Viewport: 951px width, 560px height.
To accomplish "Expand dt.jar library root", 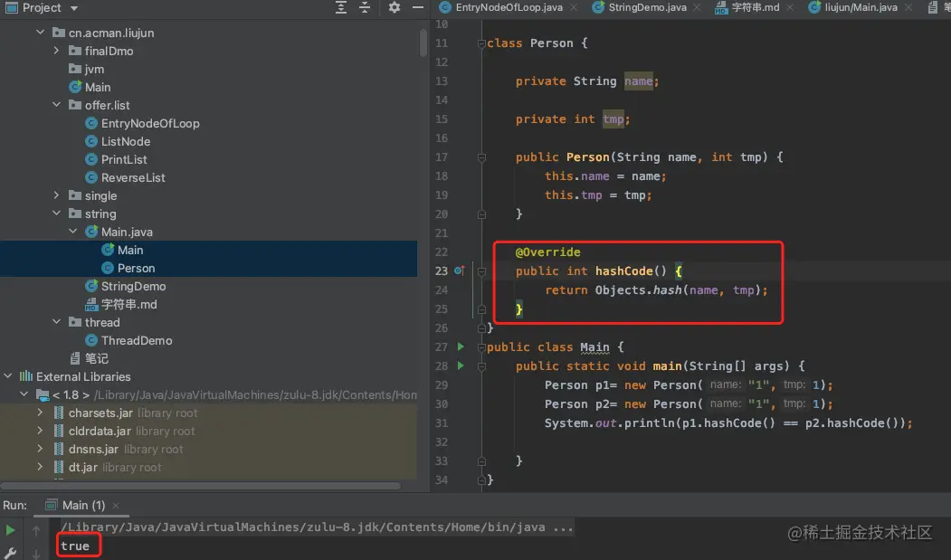I will (x=40, y=467).
